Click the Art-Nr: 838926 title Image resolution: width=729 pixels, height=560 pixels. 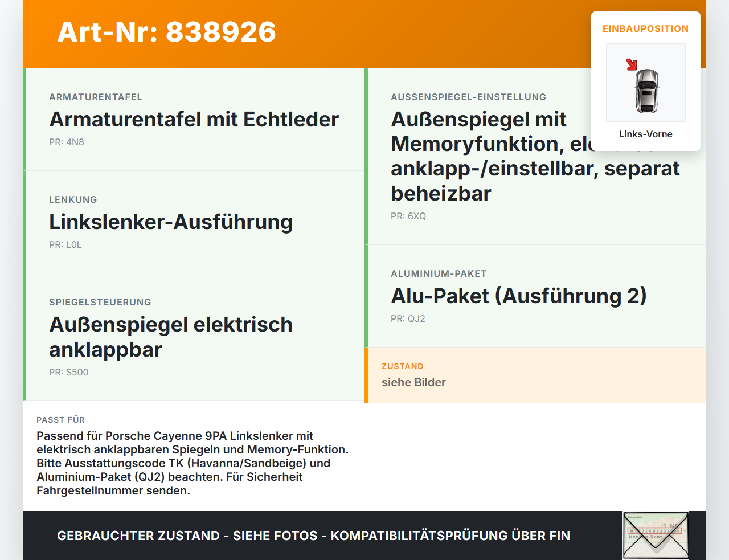(x=167, y=32)
